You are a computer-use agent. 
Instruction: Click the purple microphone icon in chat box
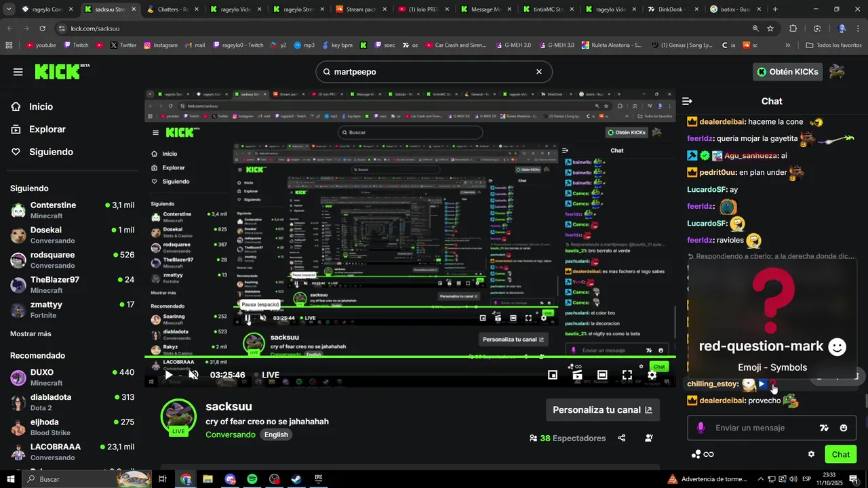(701, 428)
